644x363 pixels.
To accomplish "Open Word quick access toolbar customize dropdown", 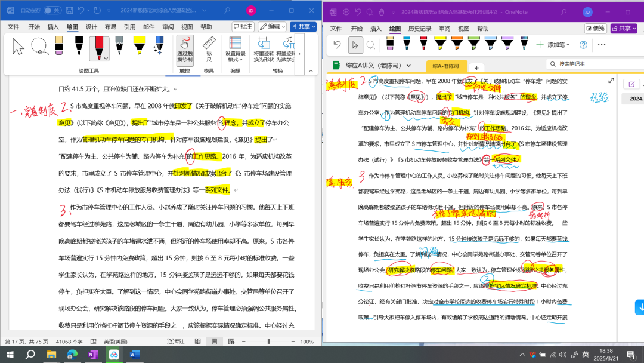I will coord(109,10).
